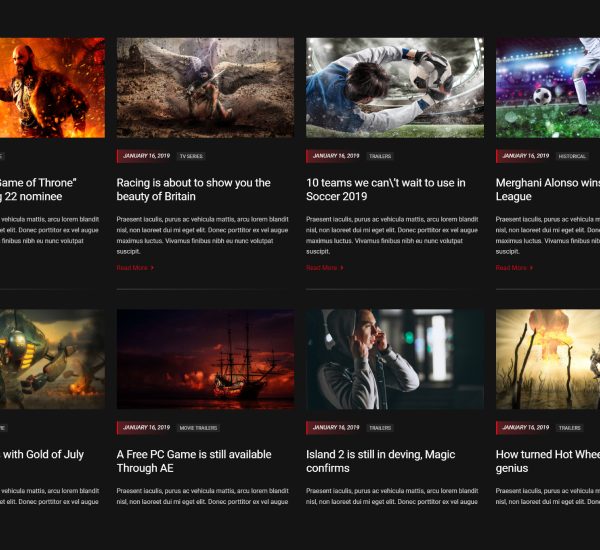Click the pirate ship at sunset thumbnail
This screenshot has width=600, height=550.
coord(205,359)
